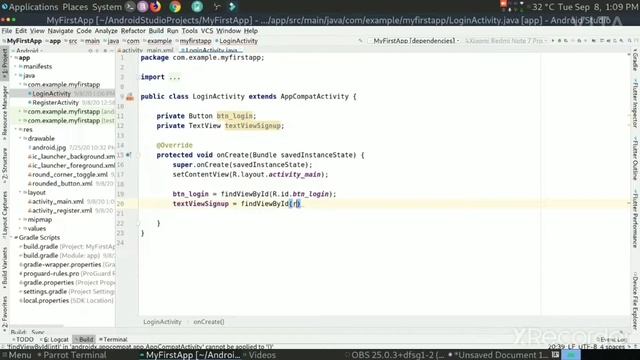The width and height of the screenshot is (640, 360).
Task: Expand the manifests folder
Action: point(16,67)
